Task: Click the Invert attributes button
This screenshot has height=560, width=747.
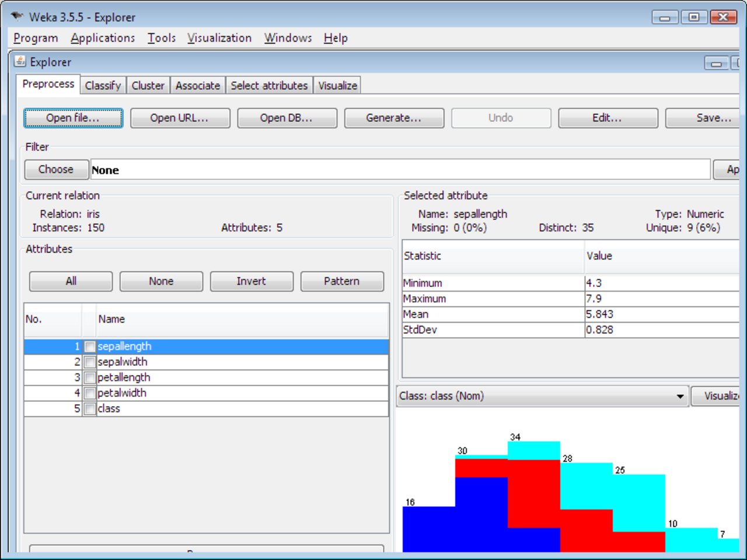Action: click(252, 281)
